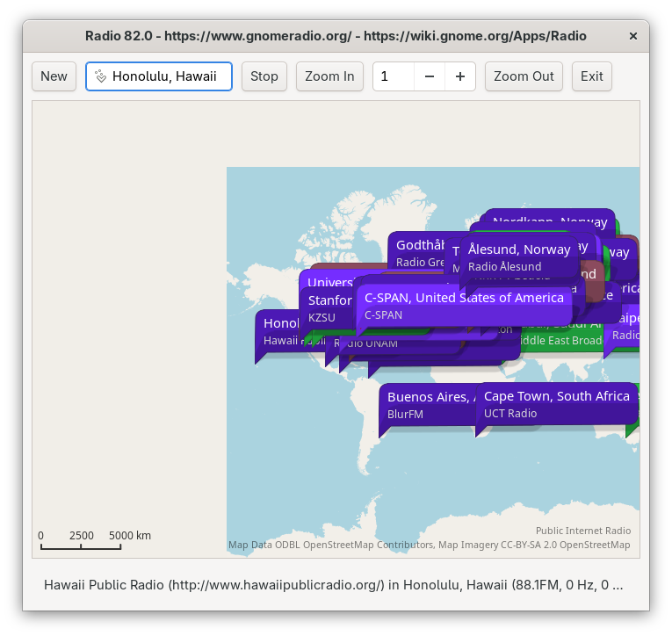Stop radio playback
672x636 pixels.
(x=264, y=76)
